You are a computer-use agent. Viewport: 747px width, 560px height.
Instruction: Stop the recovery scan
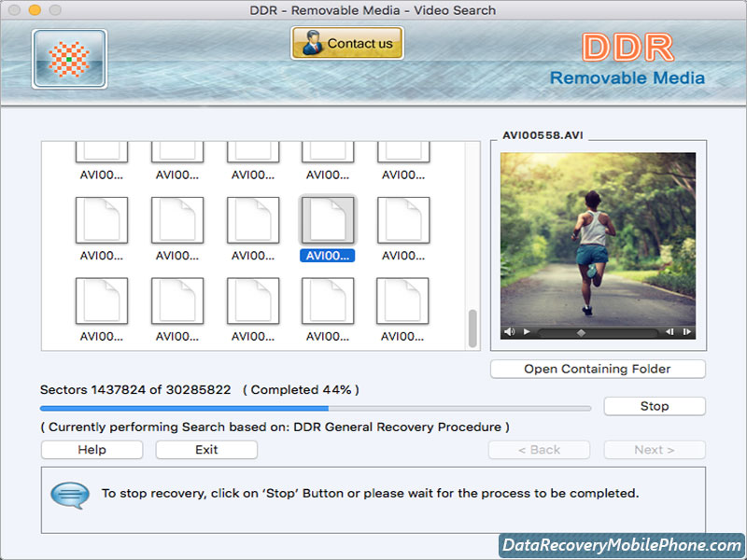pyautogui.click(x=654, y=406)
